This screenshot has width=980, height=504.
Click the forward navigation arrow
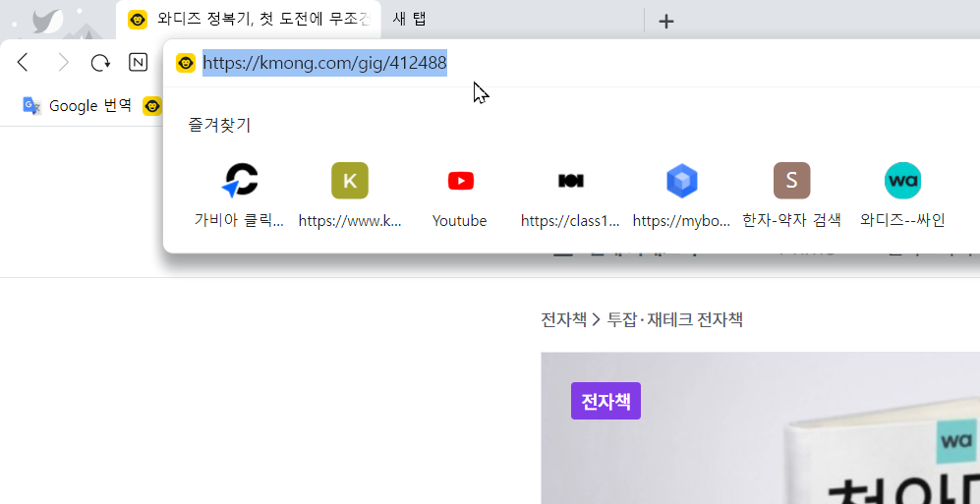pos(63,63)
